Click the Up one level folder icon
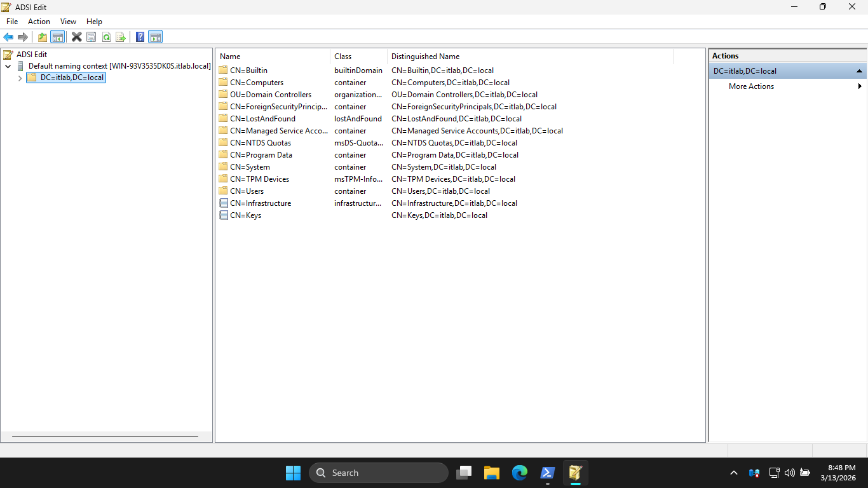 click(43, 37)
